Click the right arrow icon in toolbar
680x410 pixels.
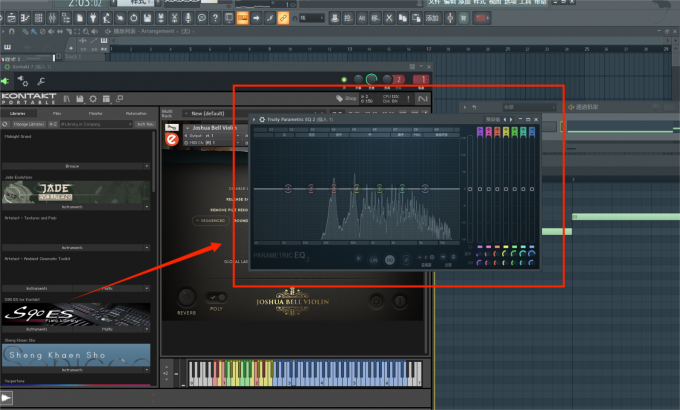[x=256, y=18]
